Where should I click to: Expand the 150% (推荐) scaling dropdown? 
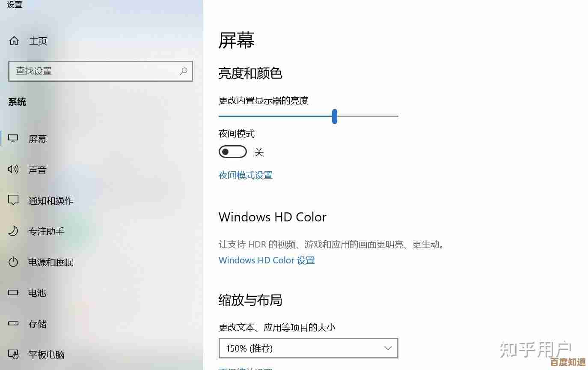[308, 348]
